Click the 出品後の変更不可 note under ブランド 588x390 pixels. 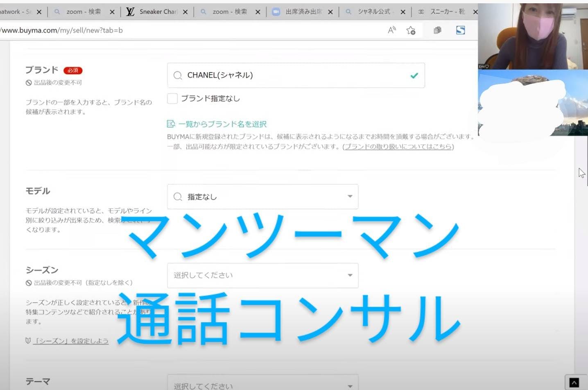point(54,83)
